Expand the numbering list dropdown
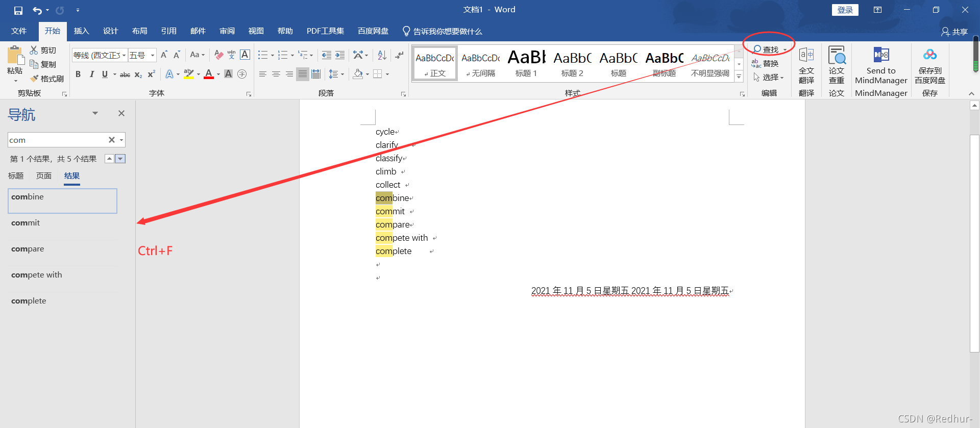The image size is (980, 428). (292, 55)
